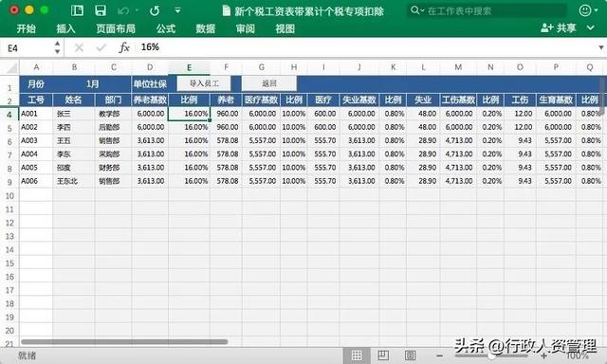This screenshot has width=607, height=364.
Task: Open the 审阅 ribbon tab
Action: coord(245,28)
